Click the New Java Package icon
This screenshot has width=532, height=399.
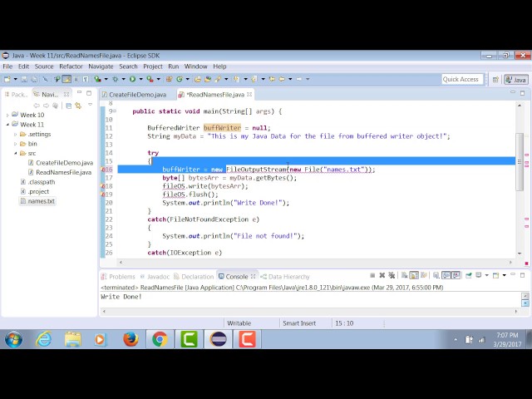(169, 79)
